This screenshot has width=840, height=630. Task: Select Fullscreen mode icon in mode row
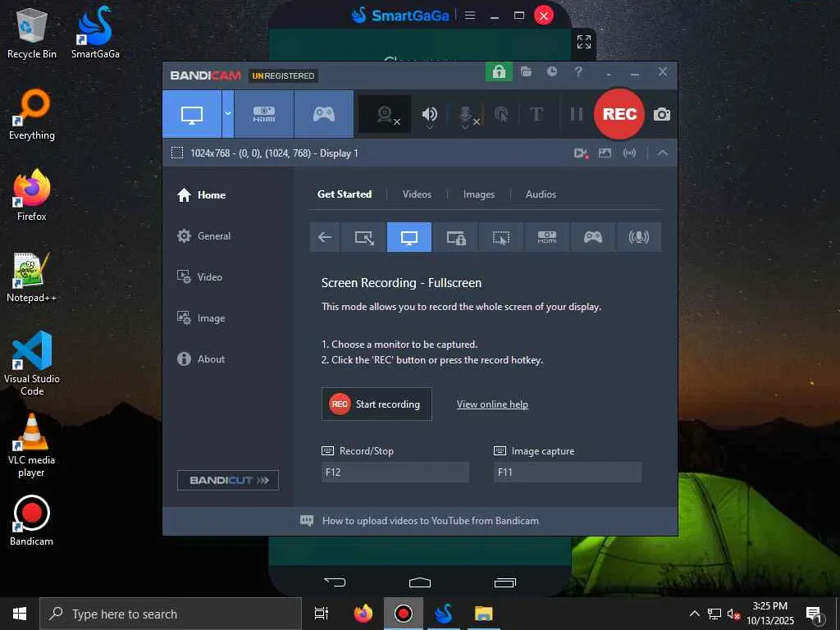coord(409,237)
